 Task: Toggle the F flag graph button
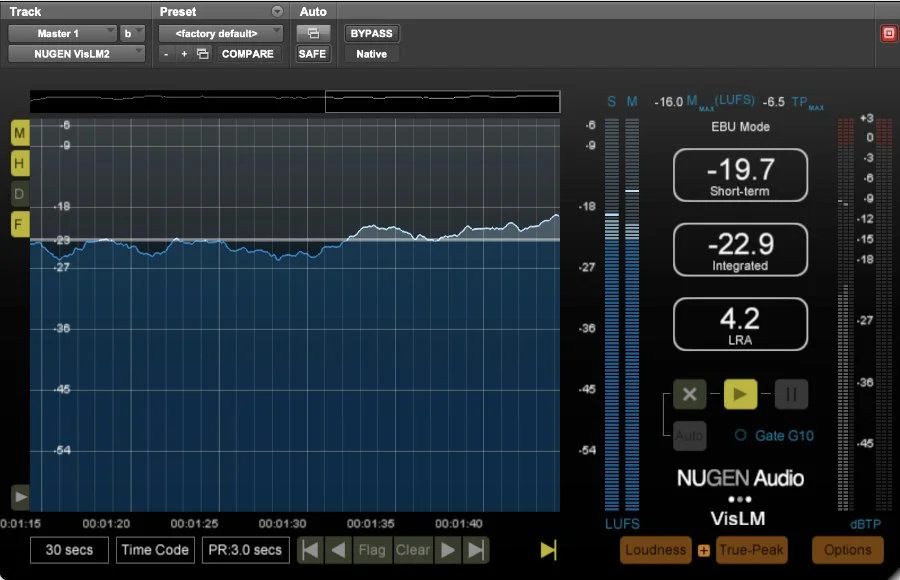tap(20, 224)
